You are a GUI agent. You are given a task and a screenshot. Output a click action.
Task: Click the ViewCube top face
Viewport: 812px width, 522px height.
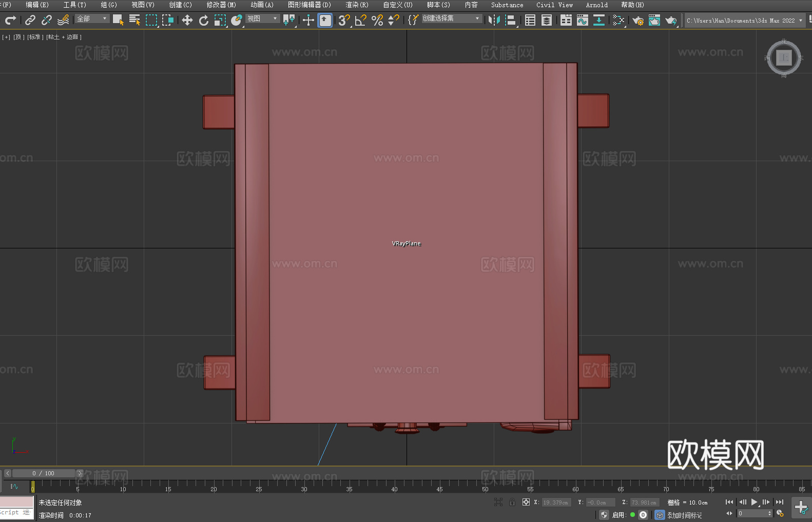(x=783, y=58)
